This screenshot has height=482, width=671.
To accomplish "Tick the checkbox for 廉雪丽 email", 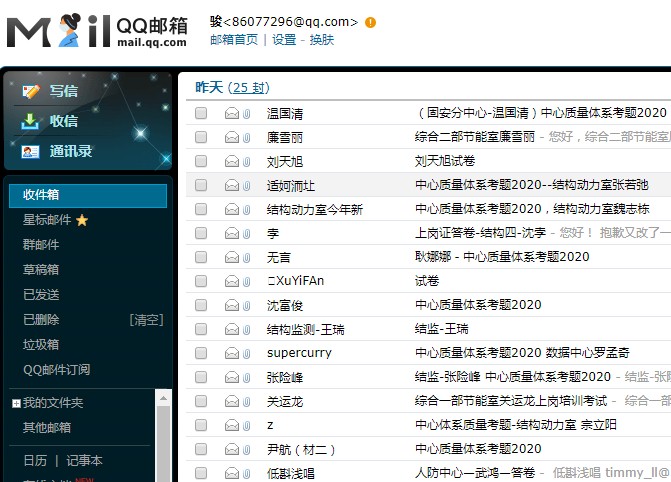I will (201, 137).
